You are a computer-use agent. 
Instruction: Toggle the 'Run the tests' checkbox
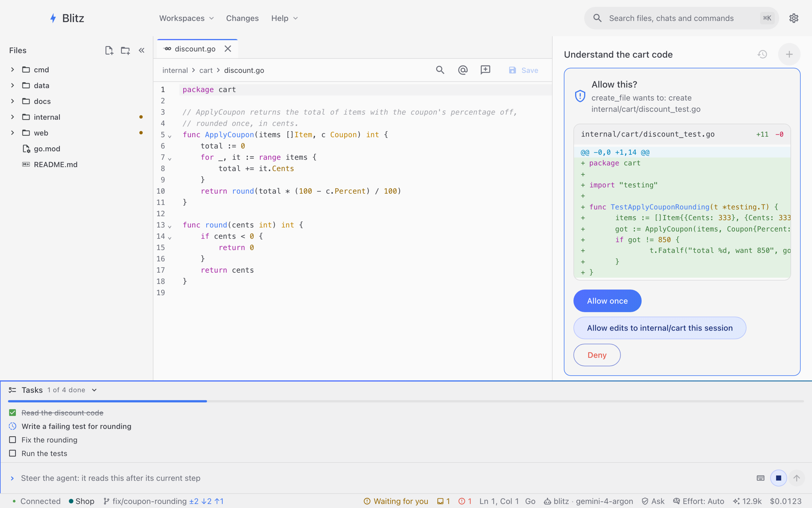click(13, 453)
